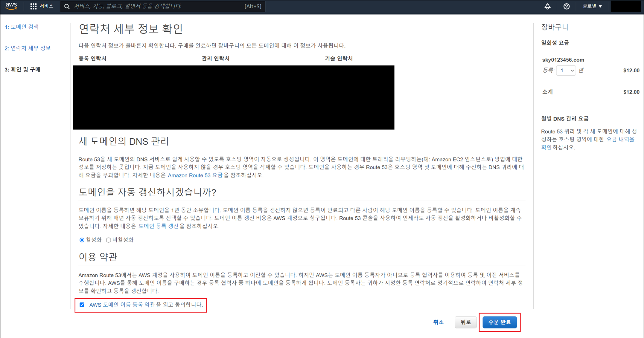Select 비활성화 auto-renew radio button

point(109,240)
